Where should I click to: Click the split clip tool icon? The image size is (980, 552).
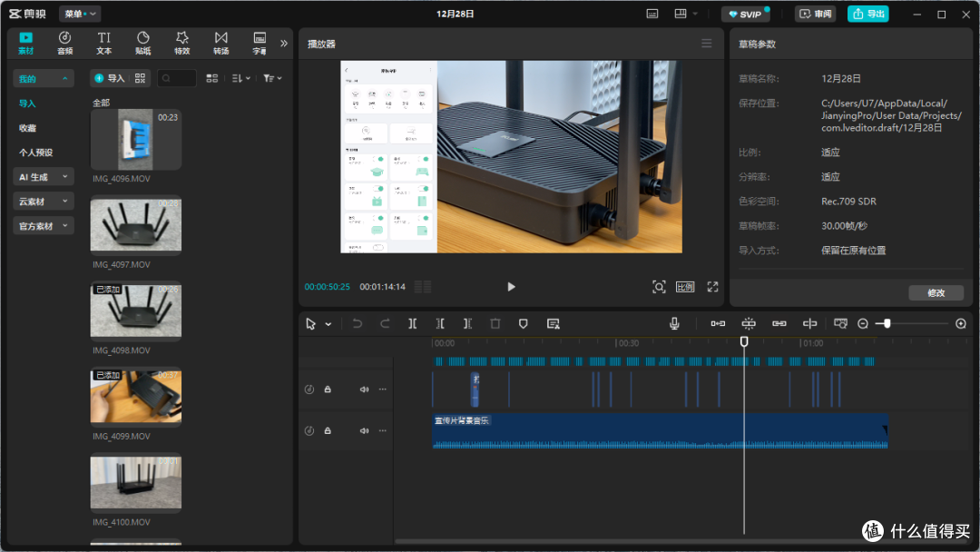(x=413, y=324)
